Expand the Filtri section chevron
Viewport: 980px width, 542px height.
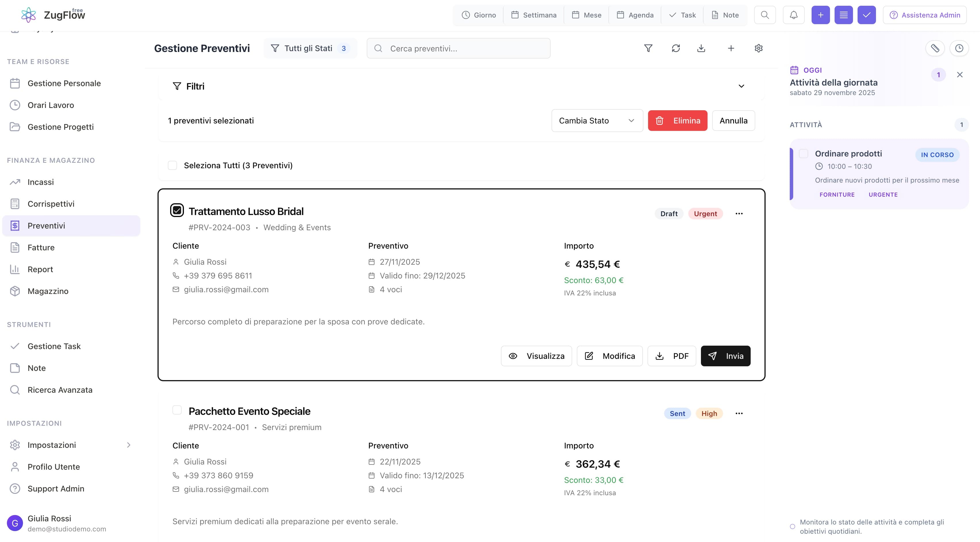pyautogui.click(x=741, y=86)
